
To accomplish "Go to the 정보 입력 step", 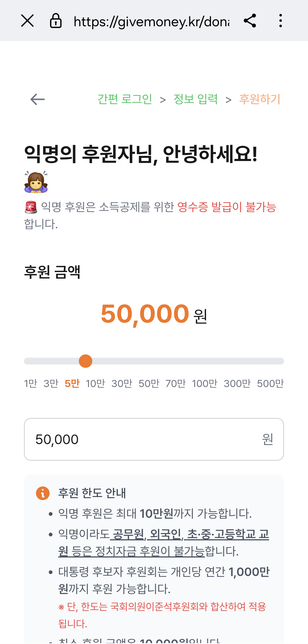I will [x=195, y=99].
